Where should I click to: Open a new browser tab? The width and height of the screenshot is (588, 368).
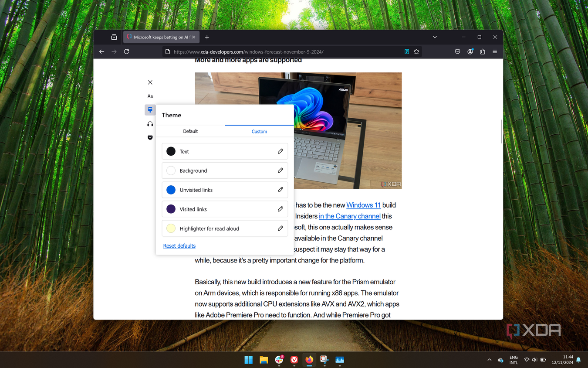coord(207,37)
